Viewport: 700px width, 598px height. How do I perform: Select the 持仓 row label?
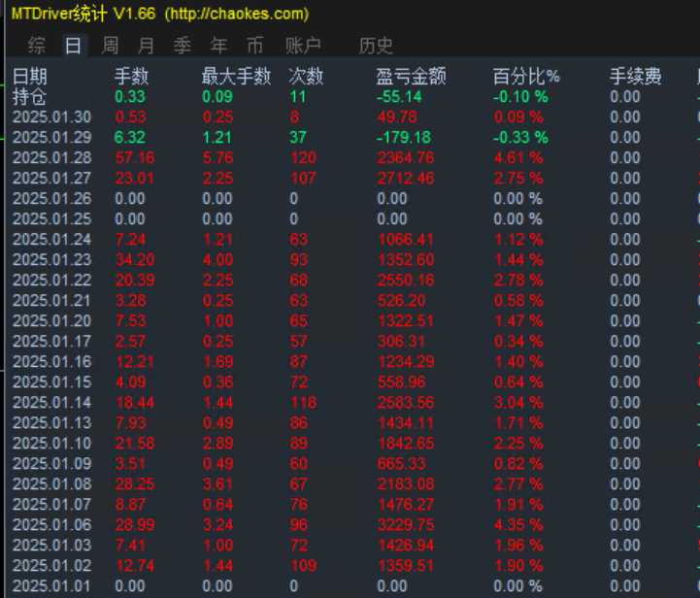(x=29, y=96)
